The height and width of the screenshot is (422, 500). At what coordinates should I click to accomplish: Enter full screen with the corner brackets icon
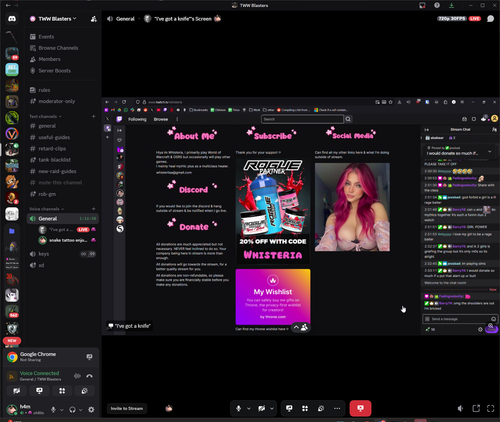490,408
